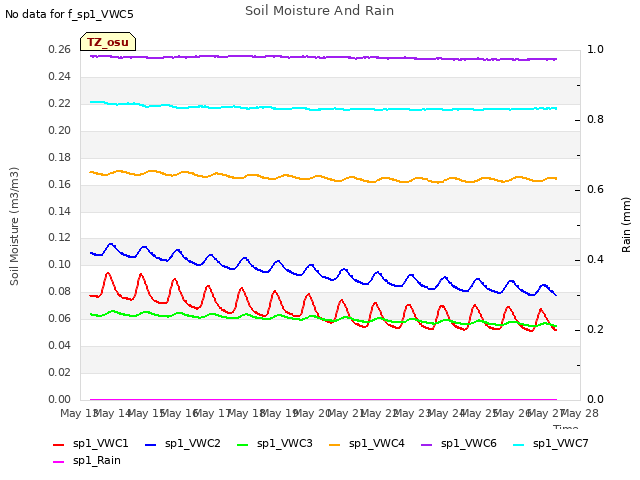Click the first peak of the blue VWC2 line
This screenshot has width=640, height=480.
coord(111,244)
